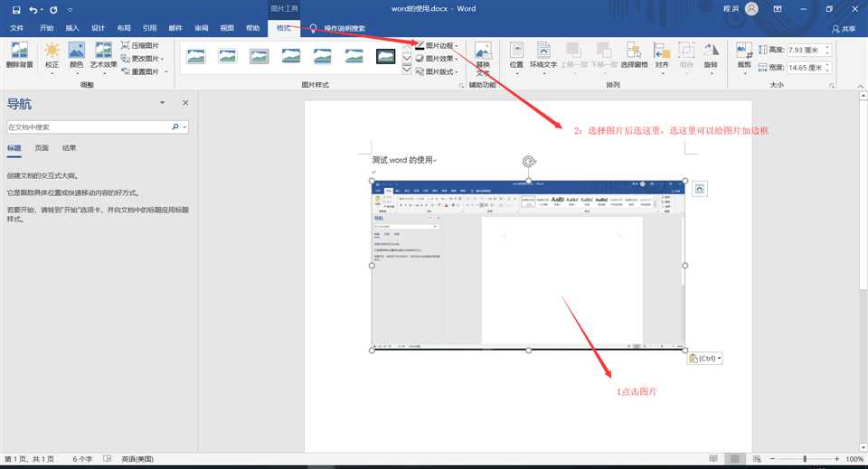Click the 共享 share button
This screenshot has height=469, width=868.
tap(843, 28)
